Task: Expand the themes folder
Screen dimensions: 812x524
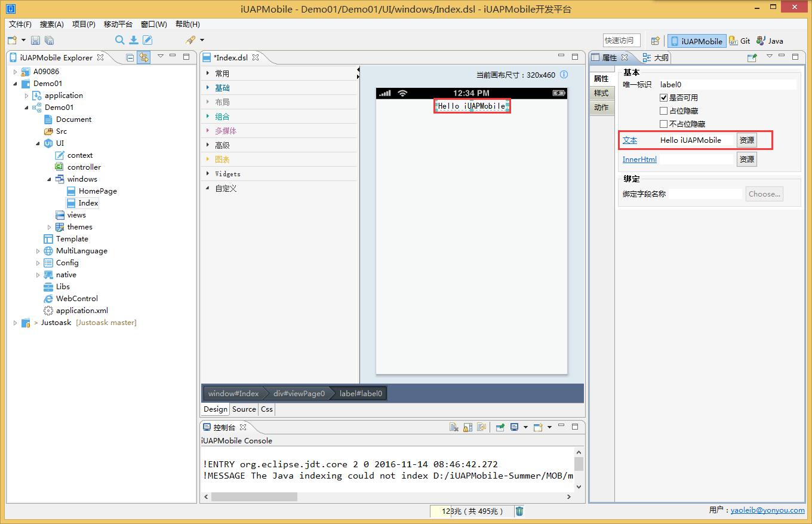Action: (x=49, y=227)
